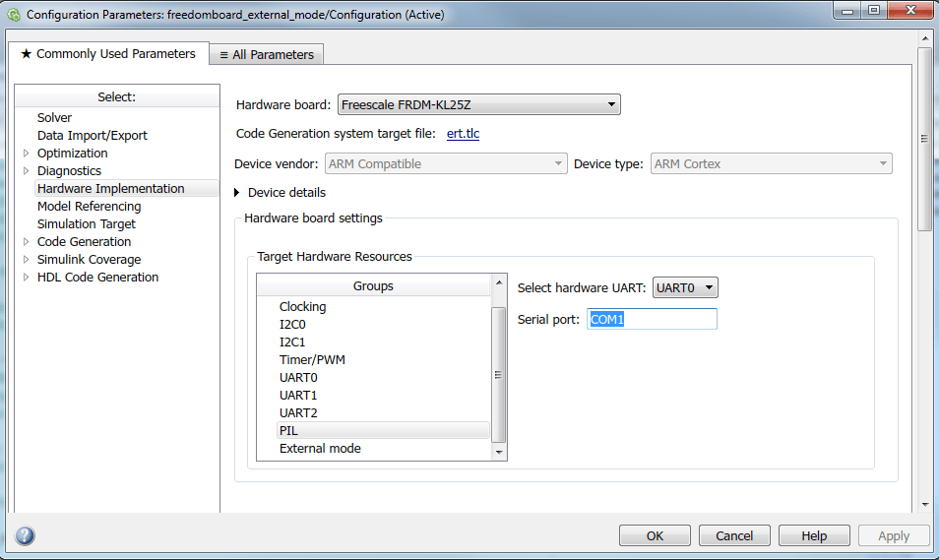The width and height of the screenshot is (939, 560).
Task: Click the Simulink icon in the title bar
Action: [x=14, y=14]
